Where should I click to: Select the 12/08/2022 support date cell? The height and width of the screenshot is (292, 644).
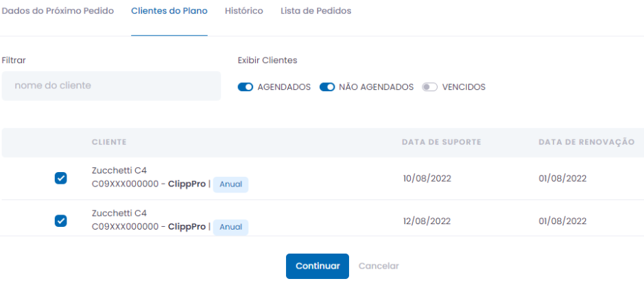click(x=427, y=221)
